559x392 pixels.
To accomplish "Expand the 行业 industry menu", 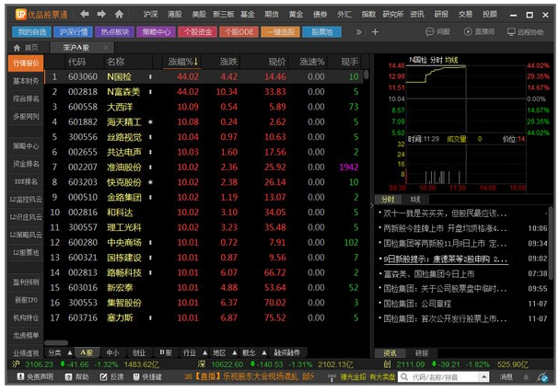I will click(205, 352).
